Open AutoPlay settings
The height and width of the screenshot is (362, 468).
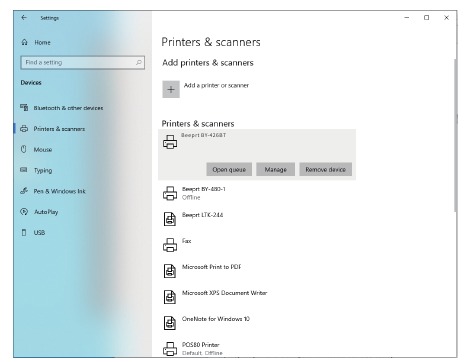pyautogui.click(x=46, y=212)
